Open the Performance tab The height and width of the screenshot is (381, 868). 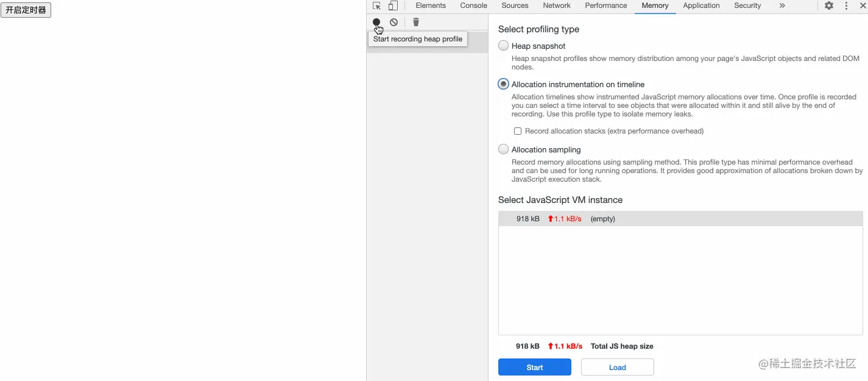[605, 5]
